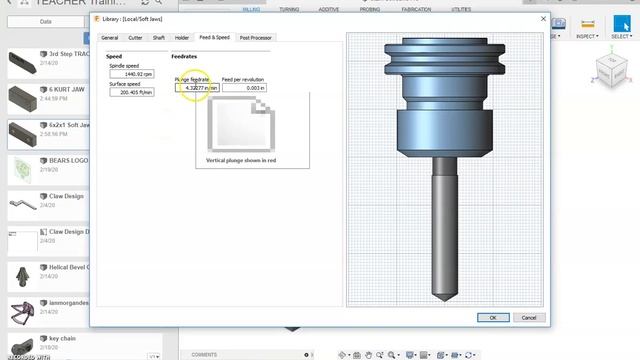Viewport: 640px width, 360px height.
Task: Open the Grid and Snaps icon
Action: click(424, 355)
